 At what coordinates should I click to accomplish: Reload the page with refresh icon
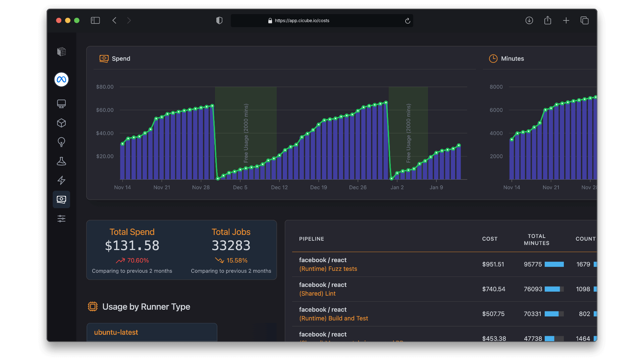(x=408, y=21)
